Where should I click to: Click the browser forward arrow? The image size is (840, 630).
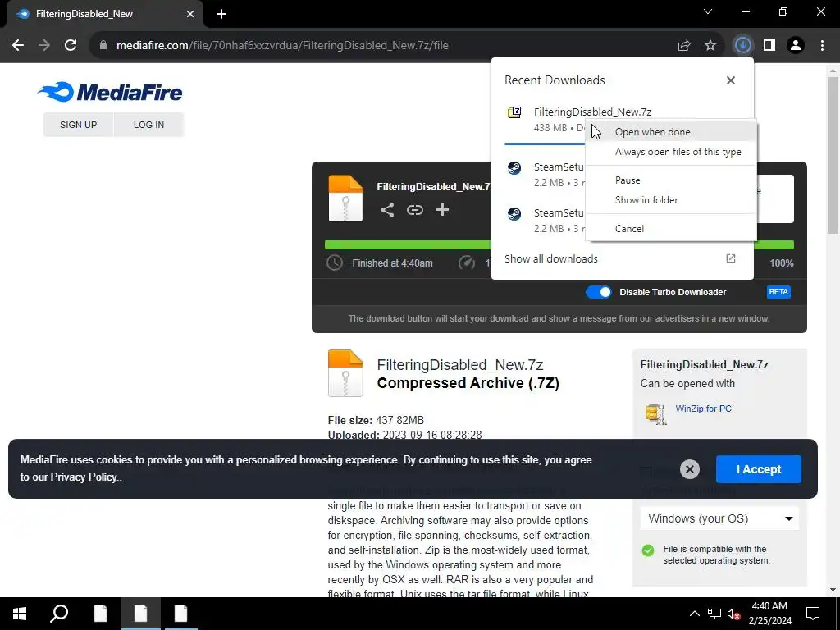point(44,46)
